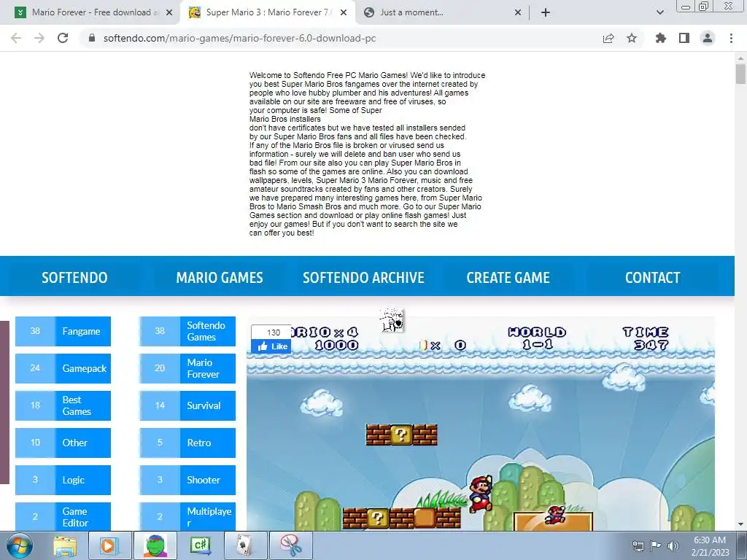Click the Mario game screenshot image
Image resolution: width=747 pixels, height=560 pixels.
481,424
